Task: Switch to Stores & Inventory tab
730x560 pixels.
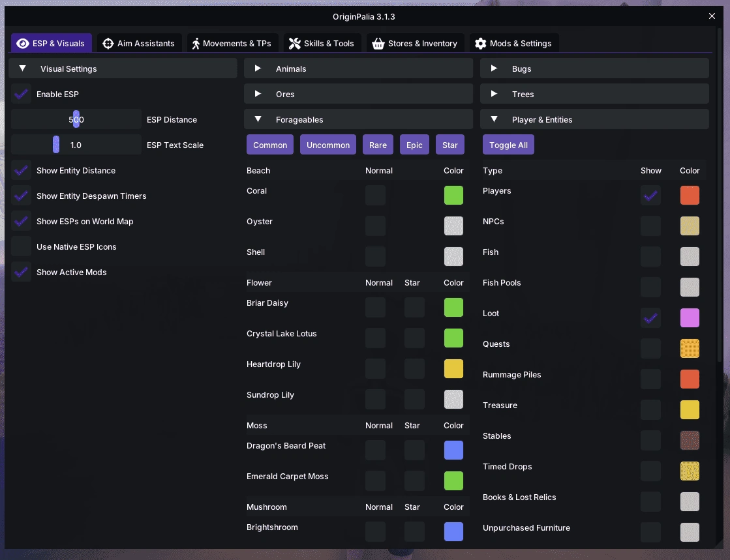Action: [x=416, y=43]
